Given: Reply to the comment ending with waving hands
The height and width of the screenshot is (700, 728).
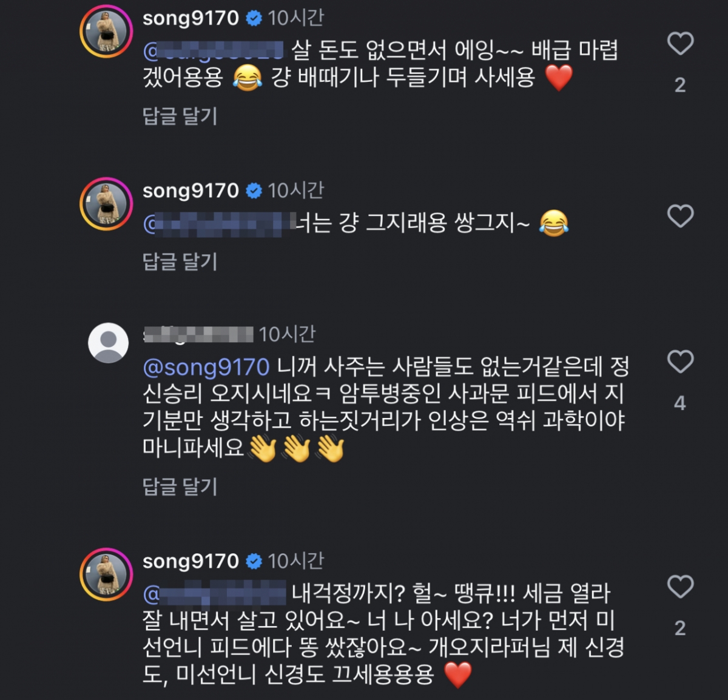Looking at the screenshot, I should tap(180, 486).
